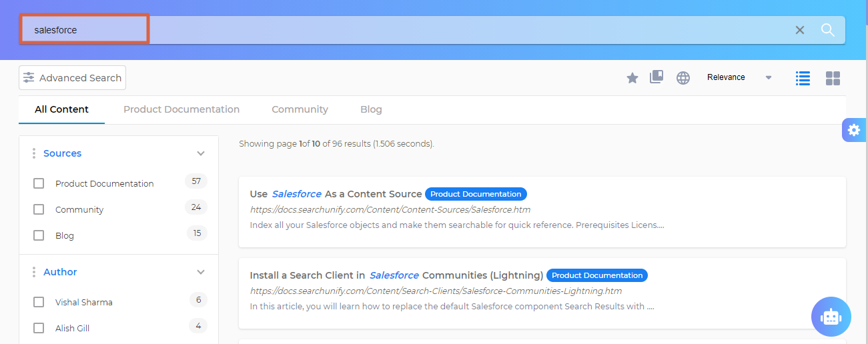The height and width of the screenshot is (344, 868).
Task: Click the globe language icon
Action: [x=683, y=78]
